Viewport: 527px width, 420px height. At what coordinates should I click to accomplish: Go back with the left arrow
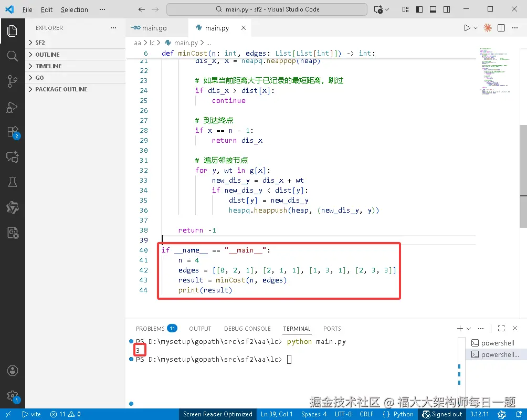tap(142, 9)
